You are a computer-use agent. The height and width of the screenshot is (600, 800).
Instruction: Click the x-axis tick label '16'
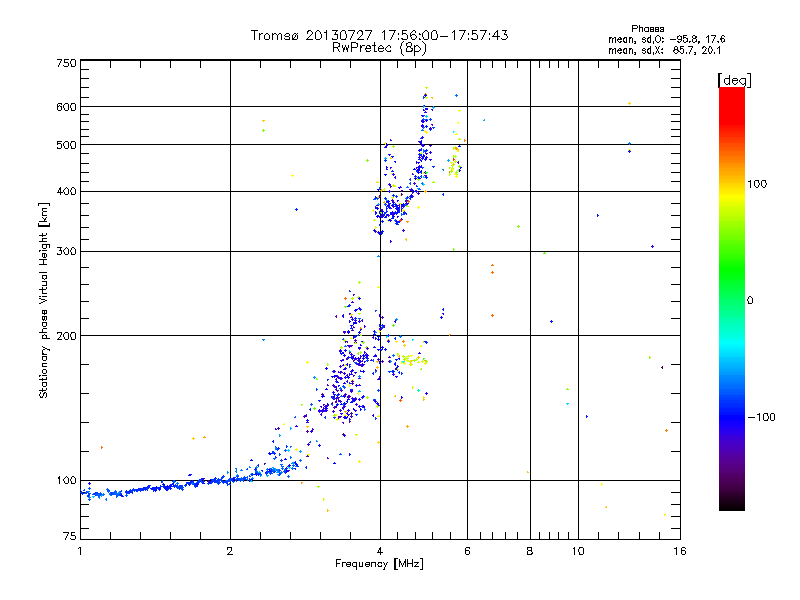tap(680, 551)
